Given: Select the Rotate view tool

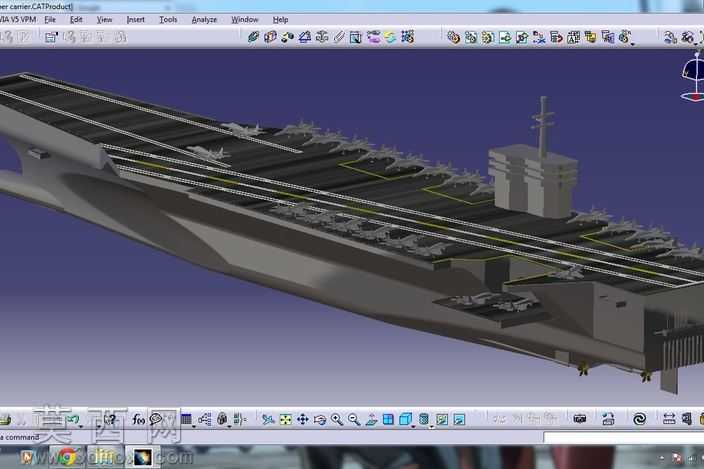Looking at the screenshot, I should (x=320, y=419).
